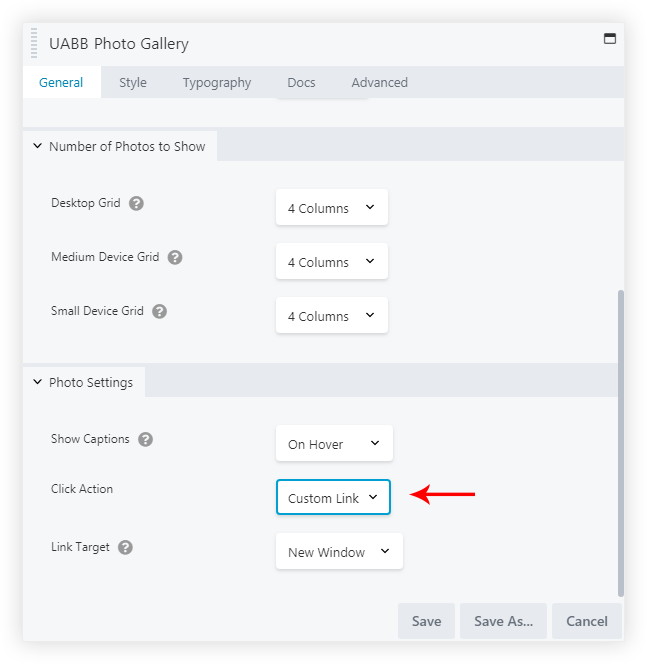The height and width of the screenshot is (664, 647).
Task: Collapse the Photo Settings section
Action: point(38,381)
